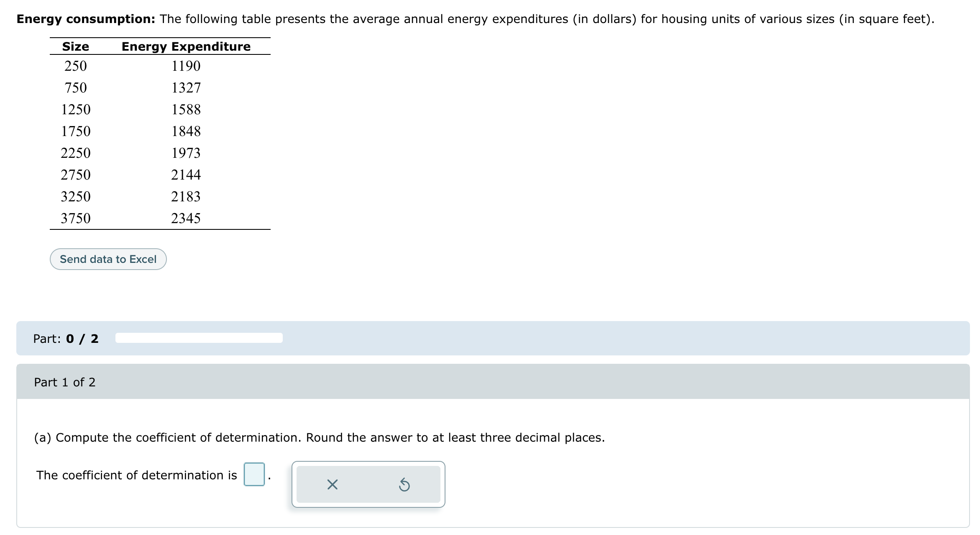
Task: Click the X clear-answer icon
Action: click(x=332, y=484)
